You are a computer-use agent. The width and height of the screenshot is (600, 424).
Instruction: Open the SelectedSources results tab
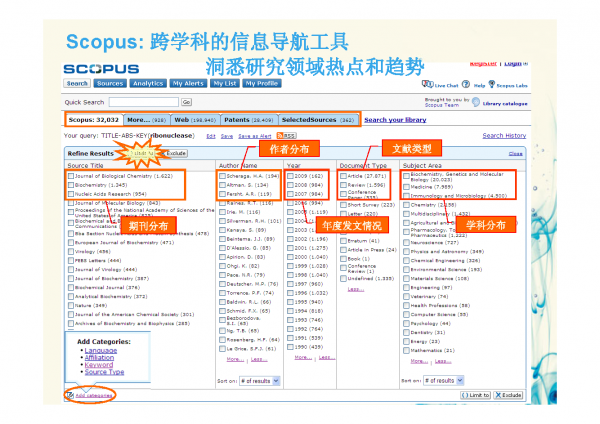318,120
